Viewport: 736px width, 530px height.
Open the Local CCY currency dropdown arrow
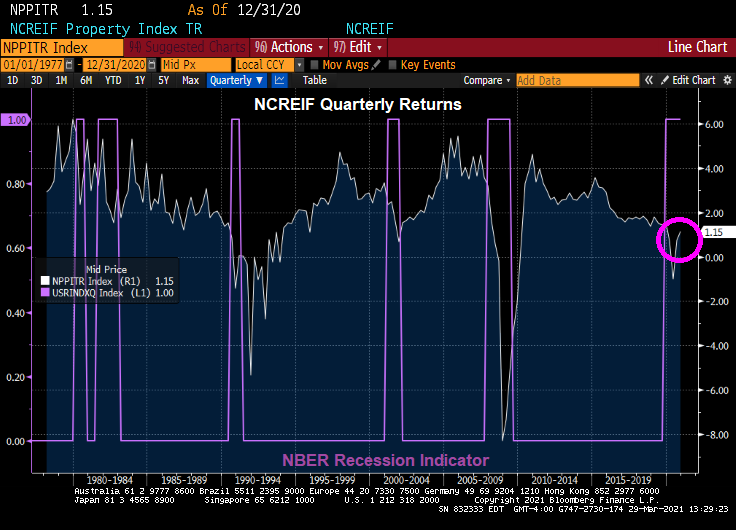coord(299,65)
